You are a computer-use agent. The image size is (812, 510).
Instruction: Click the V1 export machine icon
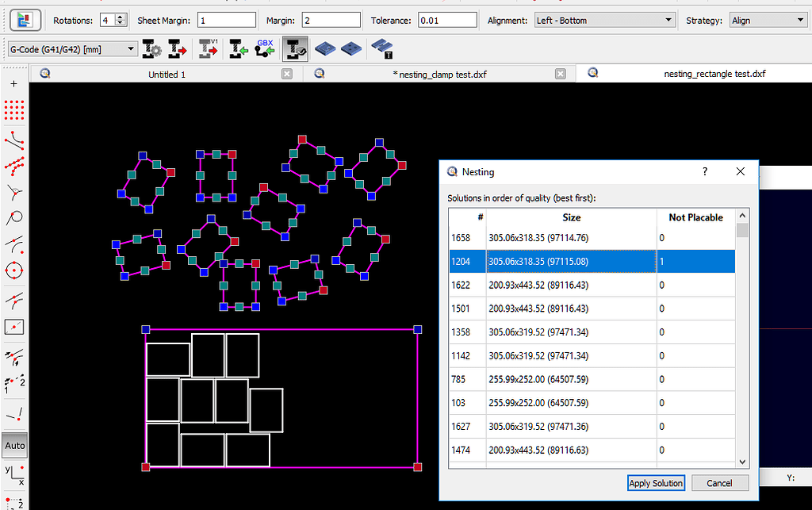(x=209, y=48)
